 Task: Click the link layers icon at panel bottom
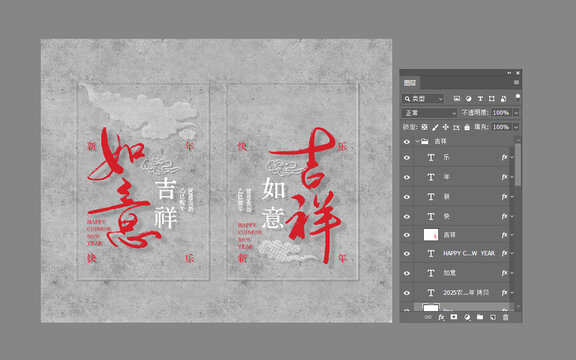click(428, 317)
